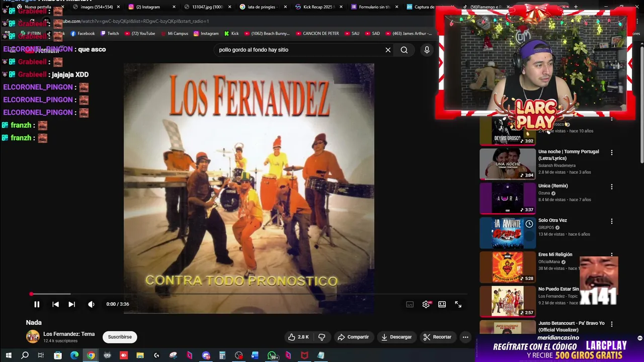Click the video title "Nada"
The width and height of the screenshot is (644, 362).
(x=34, y=322)
